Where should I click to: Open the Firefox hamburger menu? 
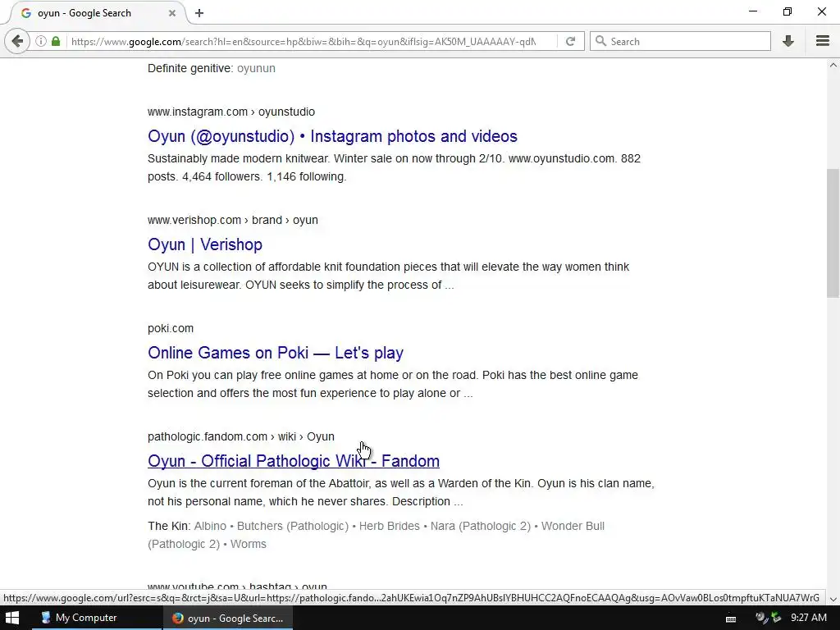[x=823, y=41]
